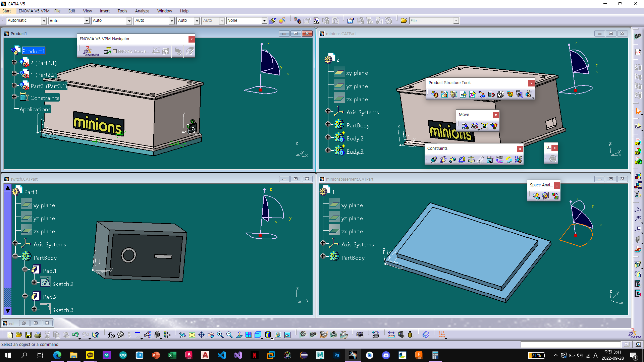Click the Capture camera icon
This screenshot has height=362, width=644.
(x=360, y=335)
